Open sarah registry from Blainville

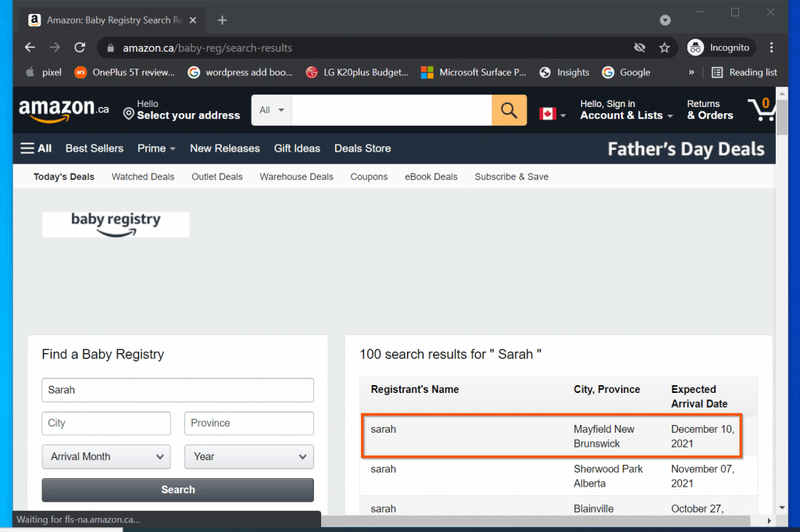point(559,505)
